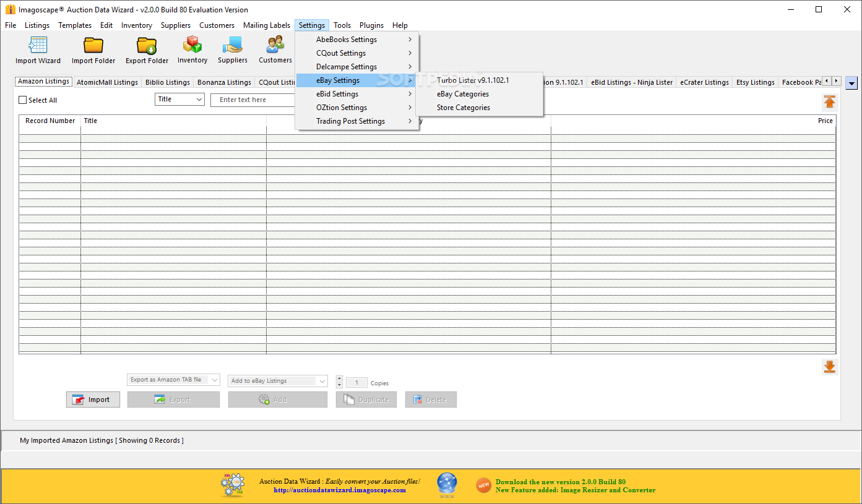Click the Duplicate button

coord(366,399)
